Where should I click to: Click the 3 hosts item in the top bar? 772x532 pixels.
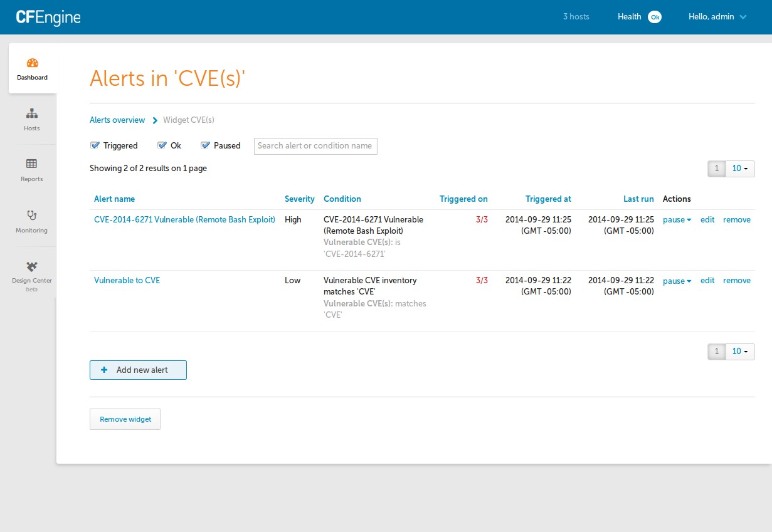click(576, 17)
